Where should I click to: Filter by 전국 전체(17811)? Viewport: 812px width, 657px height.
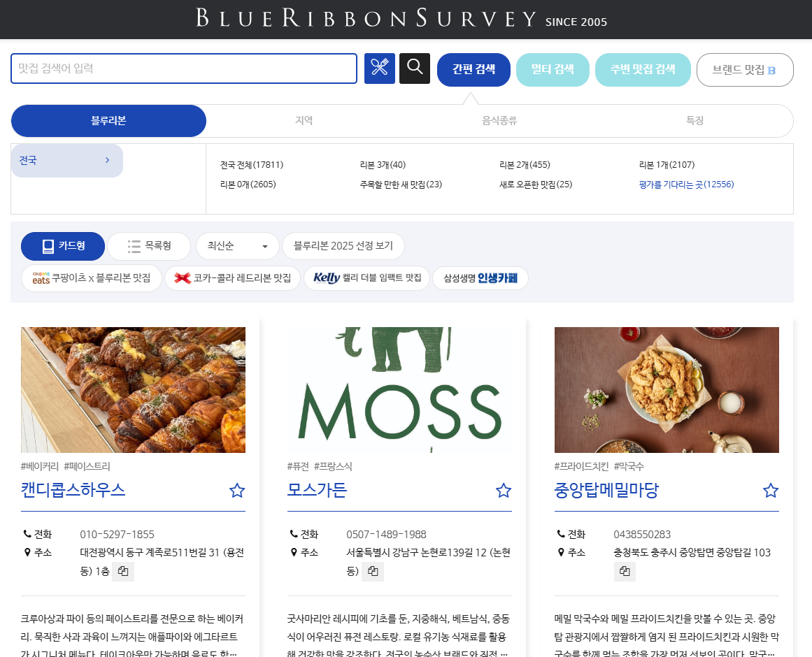tap(252, 165)
